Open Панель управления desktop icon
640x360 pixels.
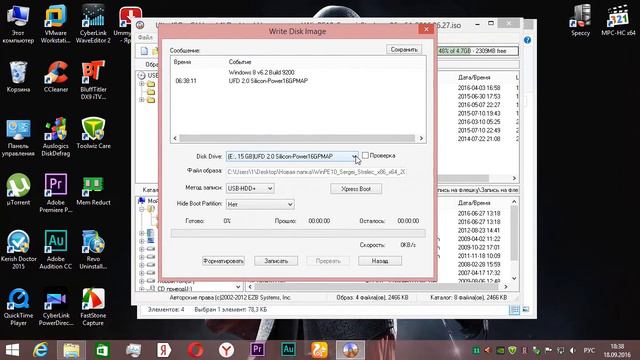pos(18,137)
